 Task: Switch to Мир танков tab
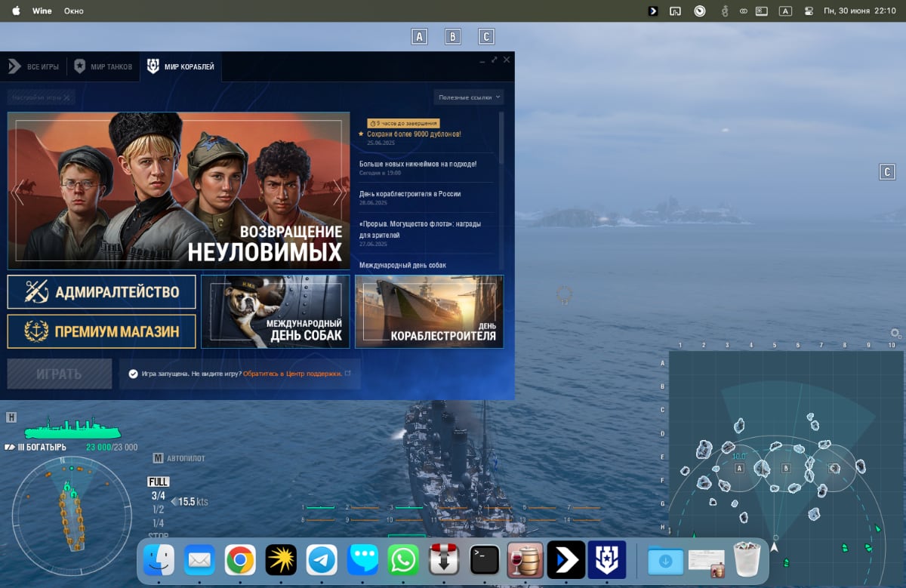click(x=103, y=66)
